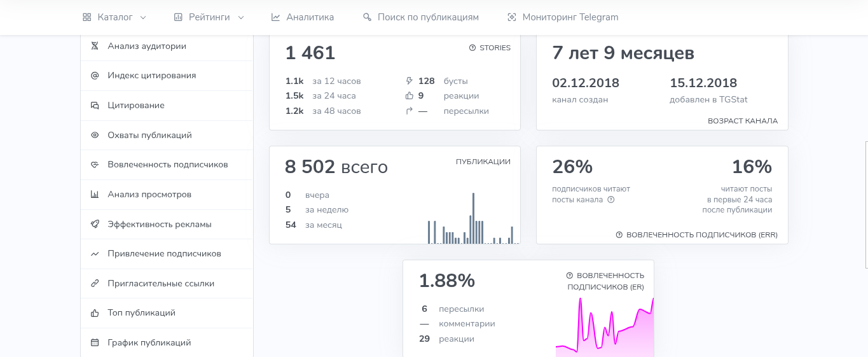The width and height of the screenshot is (868, 357).
Task: Click the publications bar chart thumbnail
Action: coord(473,218)
